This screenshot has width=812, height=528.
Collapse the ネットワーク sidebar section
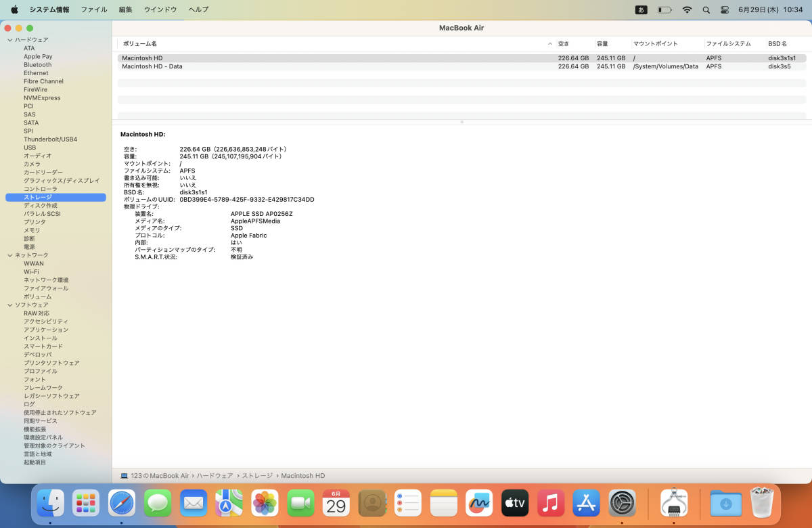(9, 255)
